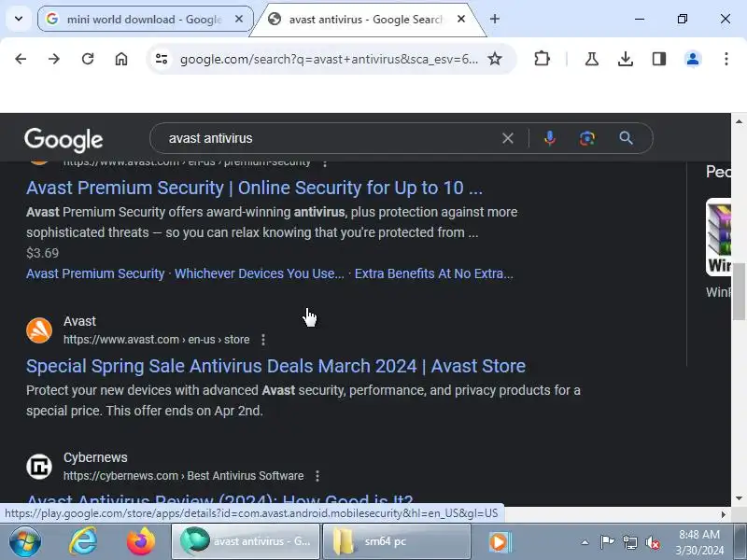Open the clock showing 8:48 AM

[698, 542]
